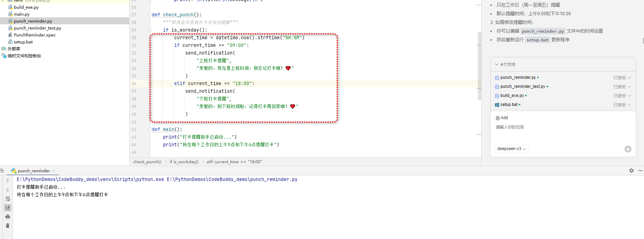Toggle the soft-wrap icon in the run panel

click(x=8, y=199)
